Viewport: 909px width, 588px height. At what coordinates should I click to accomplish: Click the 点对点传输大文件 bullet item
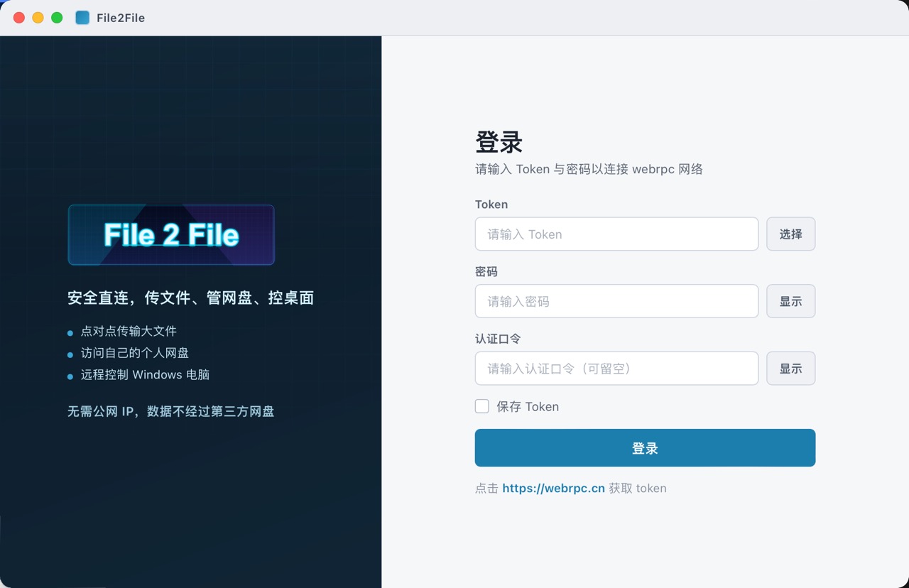(129, 331)
